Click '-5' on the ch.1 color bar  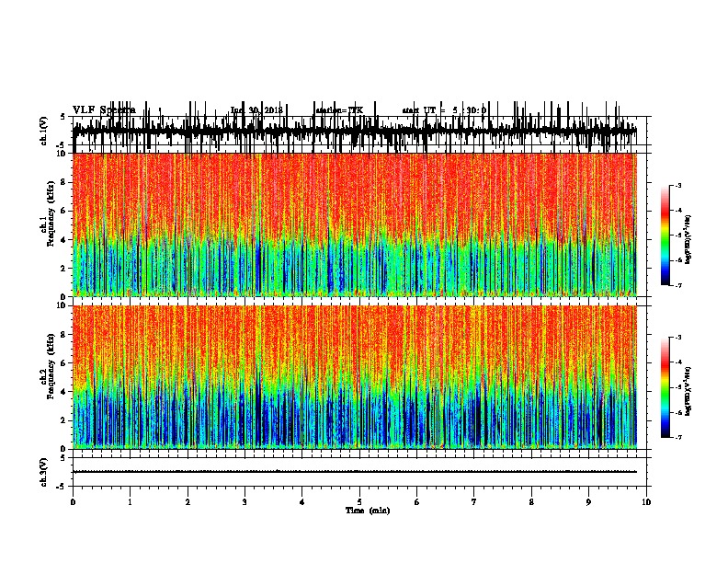click(x=677, y=236)
